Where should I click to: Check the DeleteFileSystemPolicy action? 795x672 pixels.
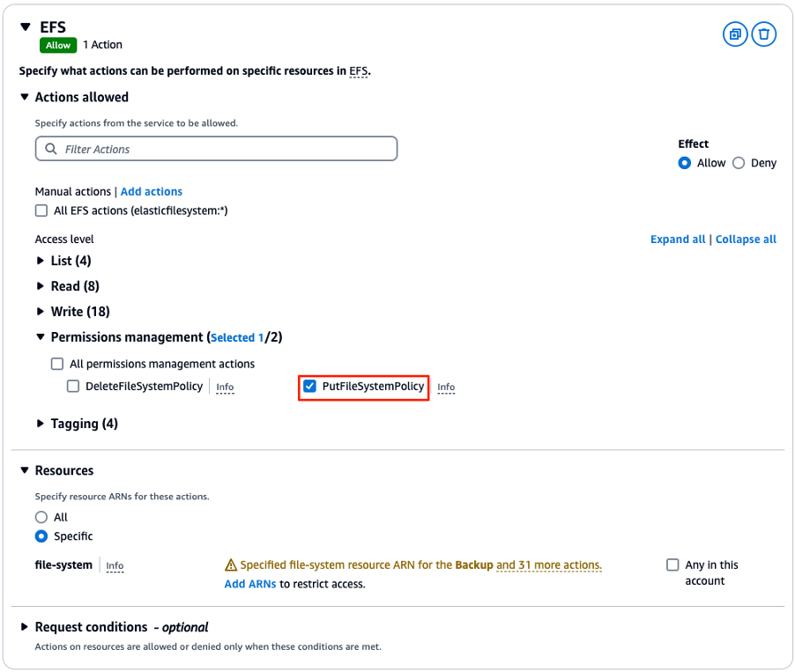point(73,386)
